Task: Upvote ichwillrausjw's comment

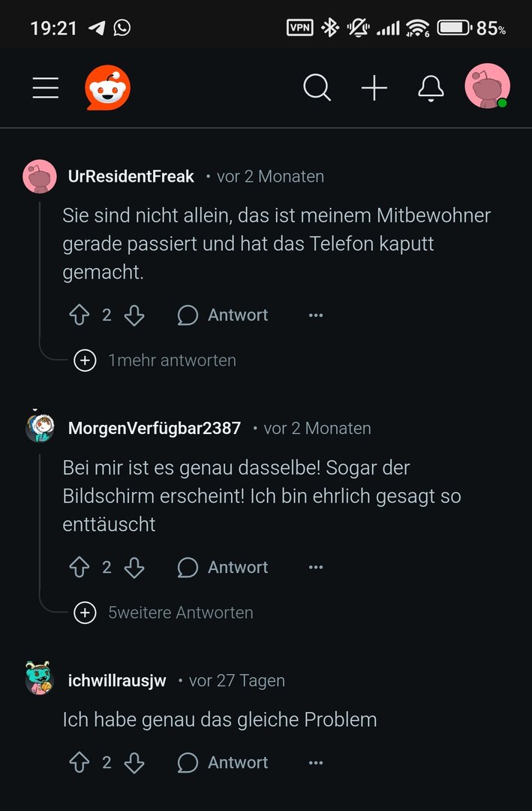Action: [80, 763]
